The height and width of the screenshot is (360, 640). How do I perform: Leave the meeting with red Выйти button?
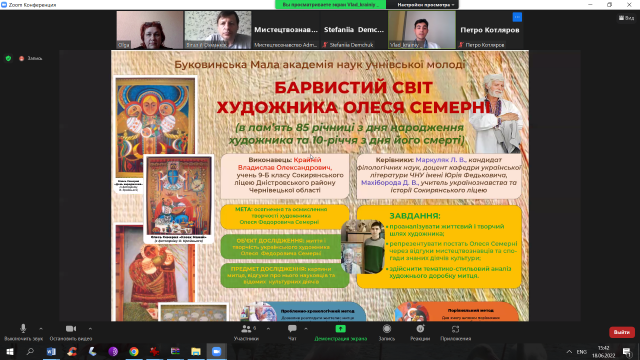pyautogui.click(x=622, y=332)
